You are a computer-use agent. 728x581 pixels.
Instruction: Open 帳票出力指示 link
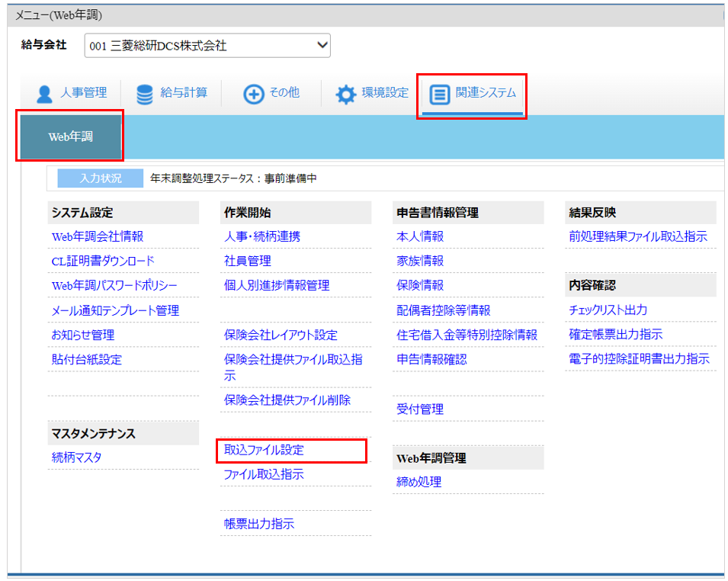(259, 524)
